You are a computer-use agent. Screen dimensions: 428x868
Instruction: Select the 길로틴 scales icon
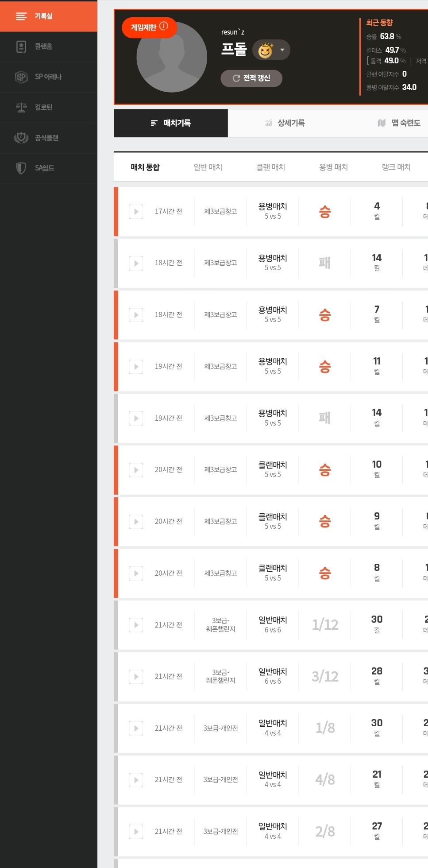tap(21, 107)
